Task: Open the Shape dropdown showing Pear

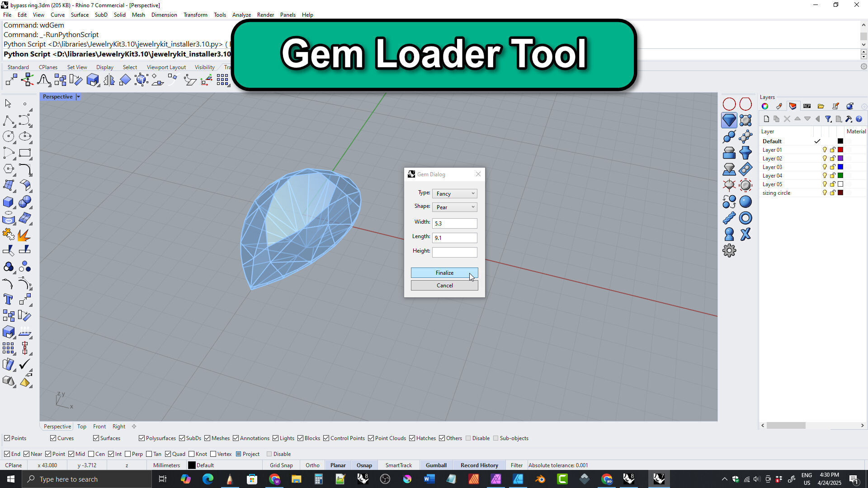Action: [x=454, y=207]
